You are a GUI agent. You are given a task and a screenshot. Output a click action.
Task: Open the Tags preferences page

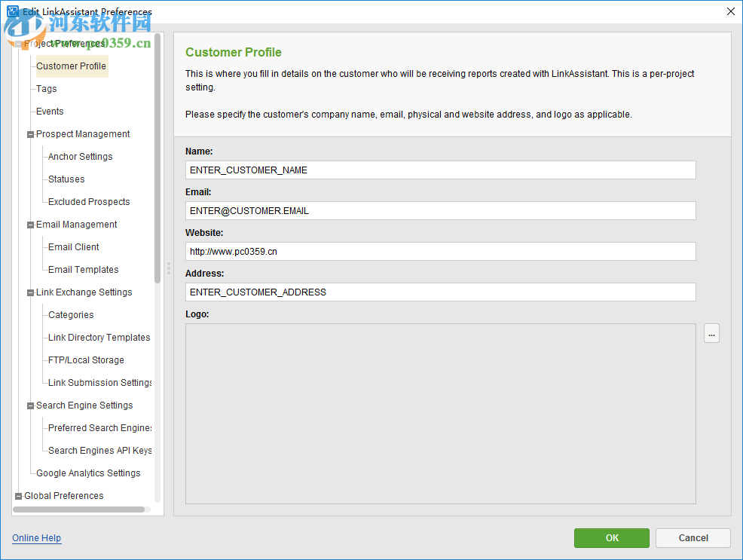47,89
